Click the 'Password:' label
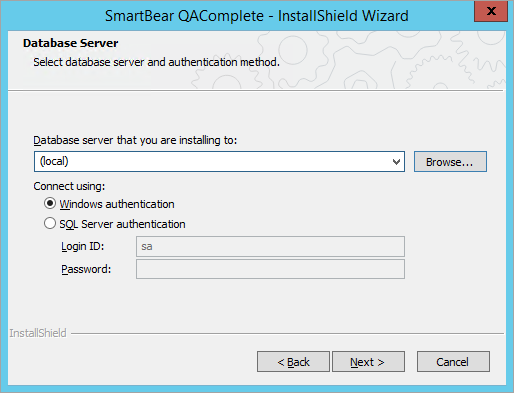The height and width of the screenshot is (393, 514). pyautogui.click(x=86, y=269)
